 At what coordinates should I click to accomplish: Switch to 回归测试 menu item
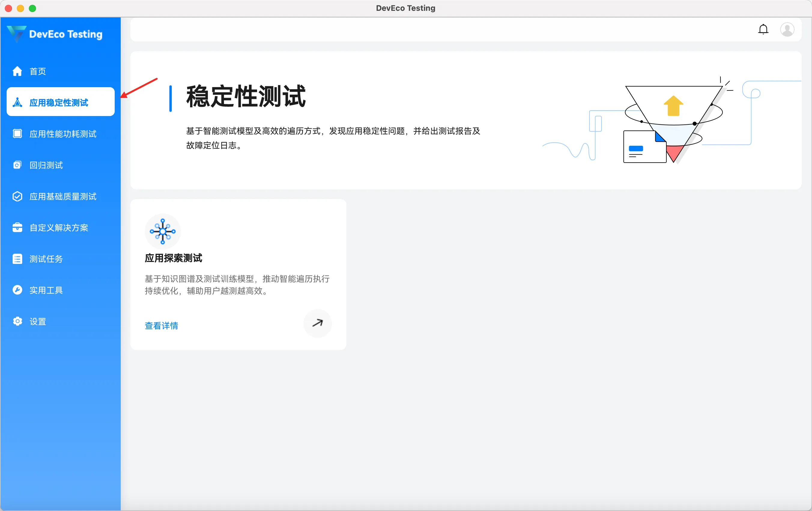pos(46,165)
